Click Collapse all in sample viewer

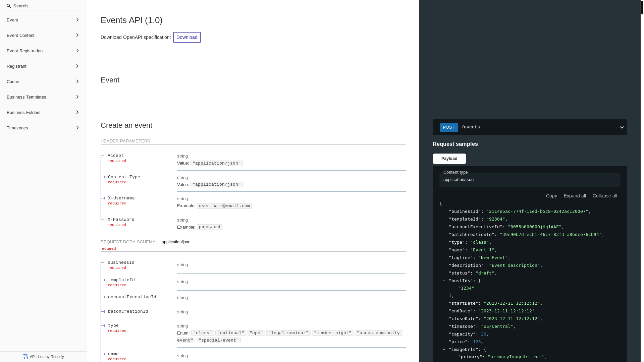(605, 196)
